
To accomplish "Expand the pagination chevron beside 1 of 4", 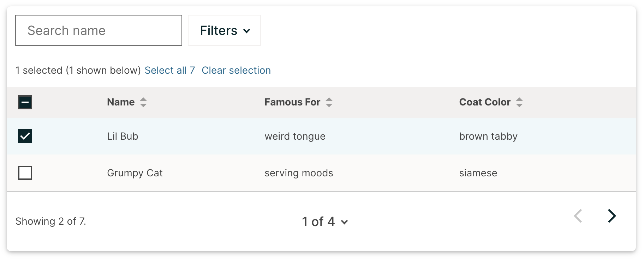I will (344, 222).
